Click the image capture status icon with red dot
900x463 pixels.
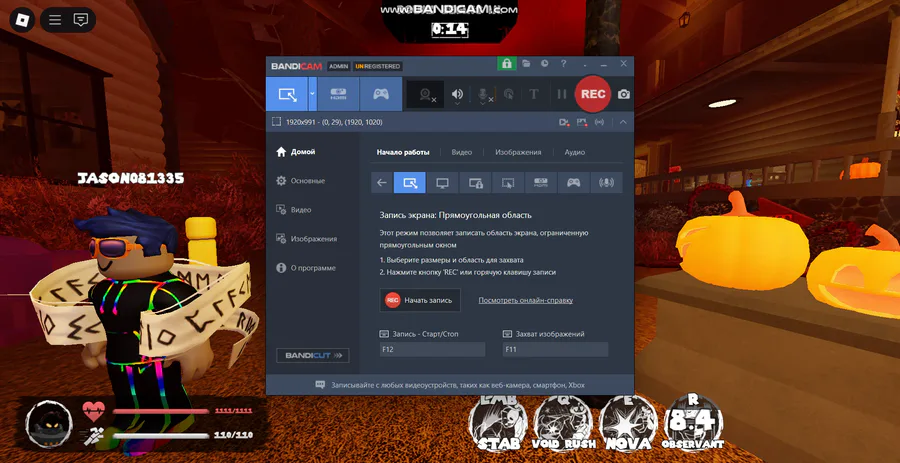click(582, 122)
